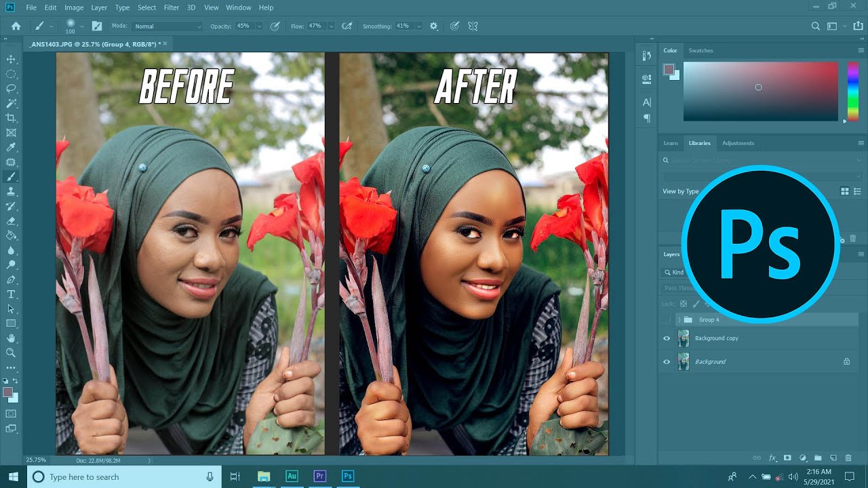
Task: Select the Crop tool
Action: click(x=11, y=118)
